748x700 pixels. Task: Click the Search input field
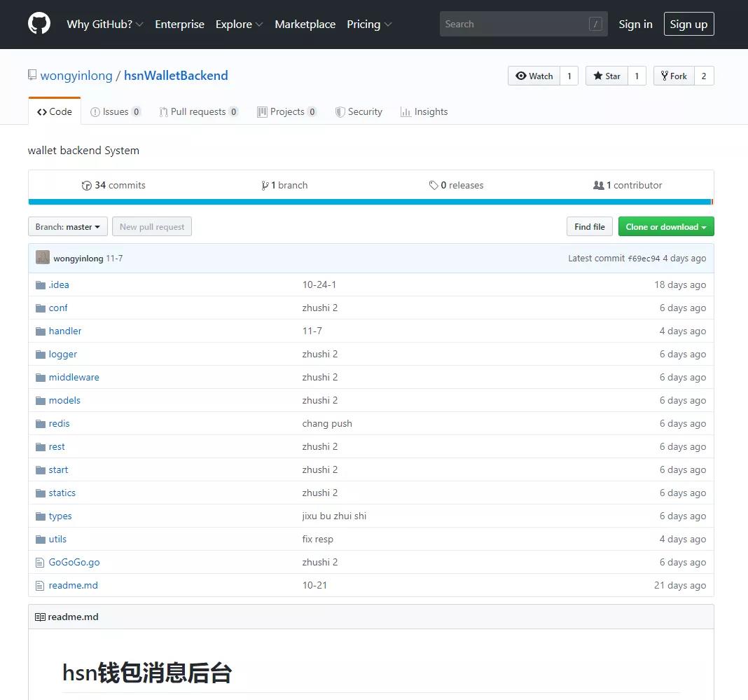(523, 24)
